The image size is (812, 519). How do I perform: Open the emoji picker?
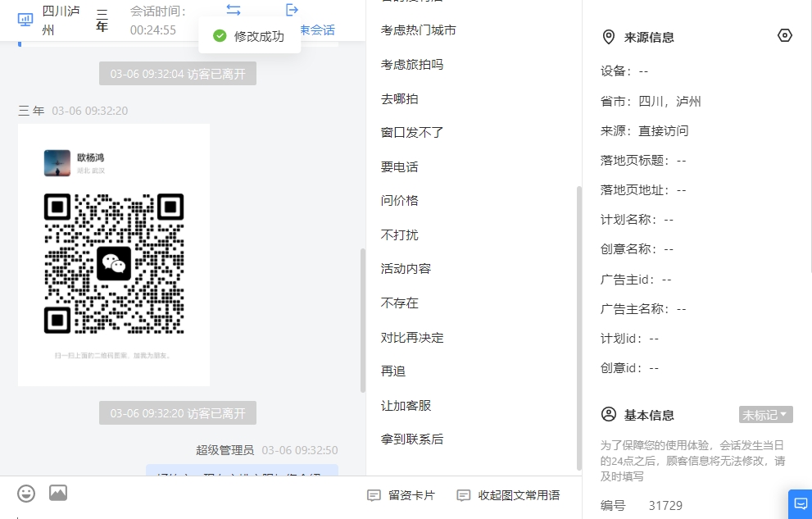pos(26,493)
